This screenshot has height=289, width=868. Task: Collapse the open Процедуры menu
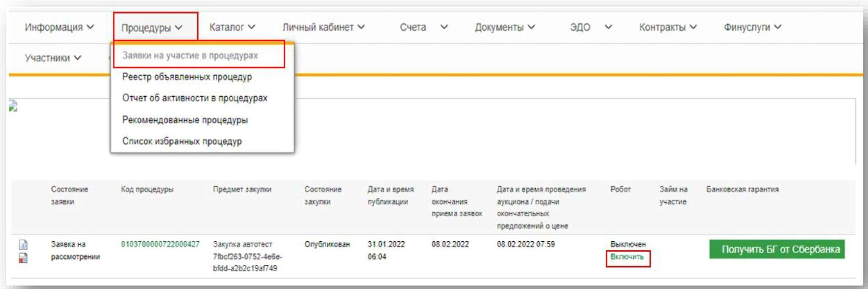[x=151, y=28]
